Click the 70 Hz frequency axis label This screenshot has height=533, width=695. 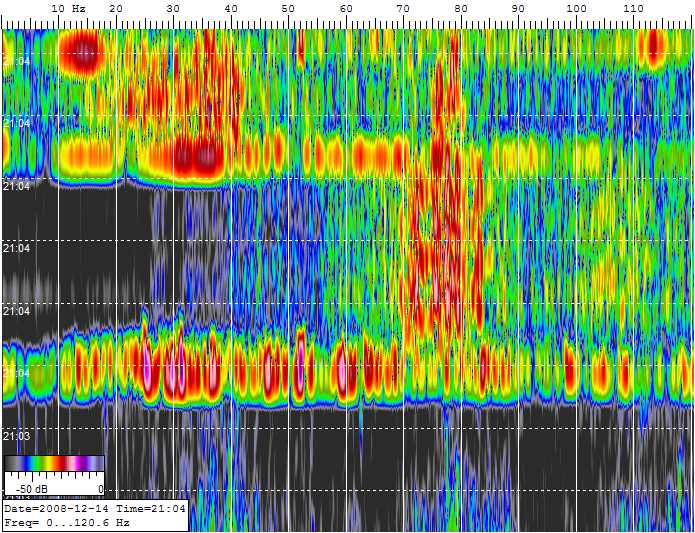pos(404,8)
